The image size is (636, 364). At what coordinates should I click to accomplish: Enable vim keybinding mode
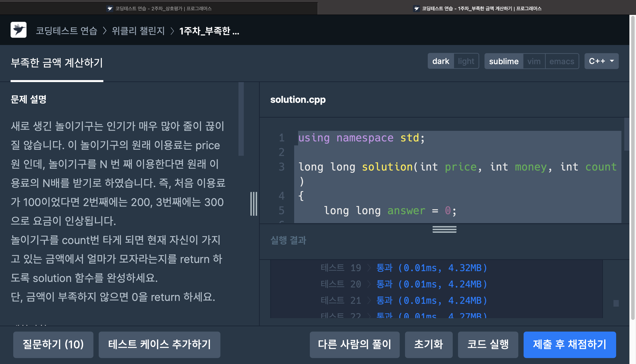(534, 61)
